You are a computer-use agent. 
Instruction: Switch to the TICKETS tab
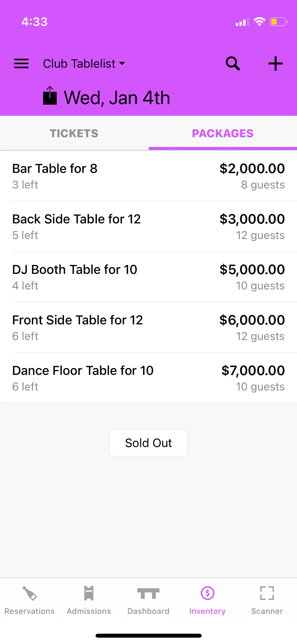[74, 134]
